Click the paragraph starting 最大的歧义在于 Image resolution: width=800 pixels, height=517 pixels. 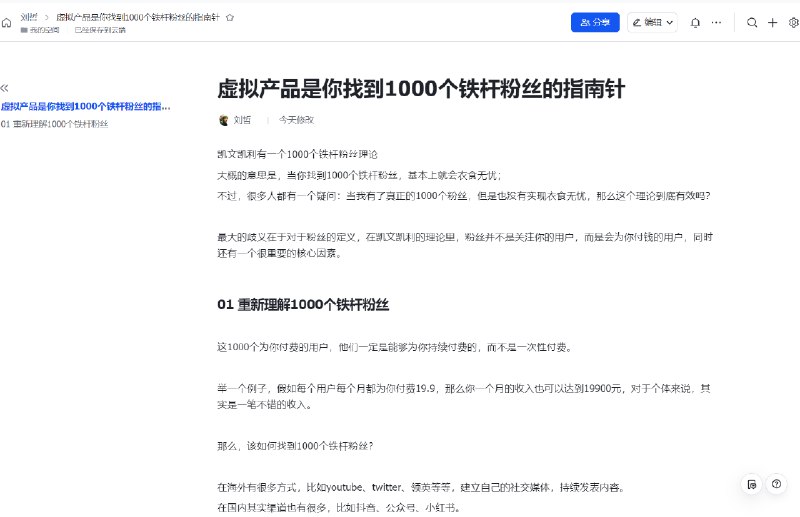pyautogui.click(x=465, y=245)
